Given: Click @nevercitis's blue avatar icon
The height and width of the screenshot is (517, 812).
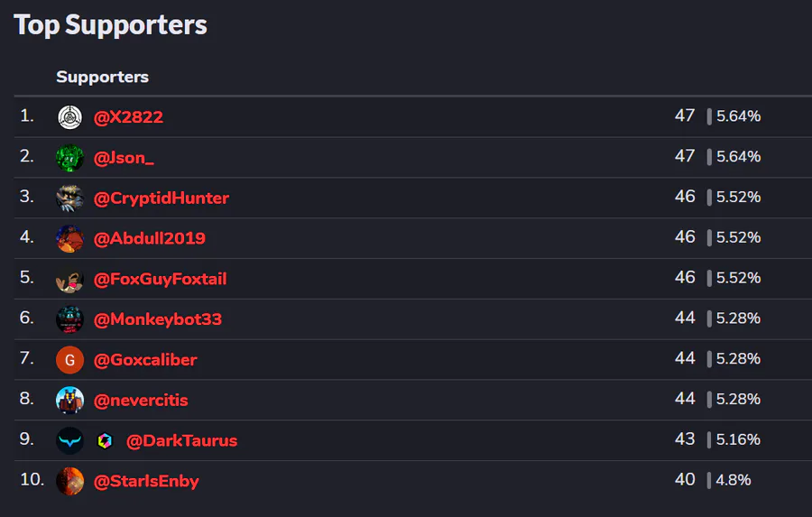Looking at the screenshot, I should coord(69,400).
